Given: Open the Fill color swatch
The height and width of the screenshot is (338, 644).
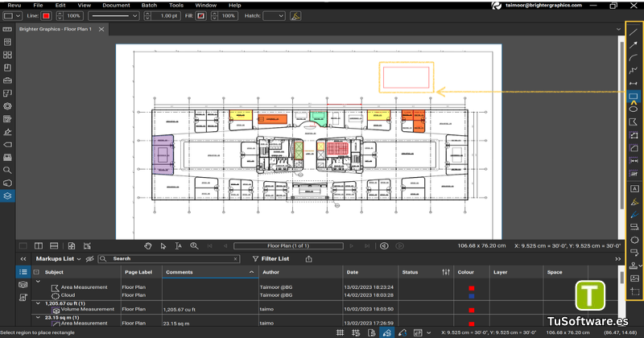Looking at the screenshot, I should pyautogui.click(x=200, y=16).
